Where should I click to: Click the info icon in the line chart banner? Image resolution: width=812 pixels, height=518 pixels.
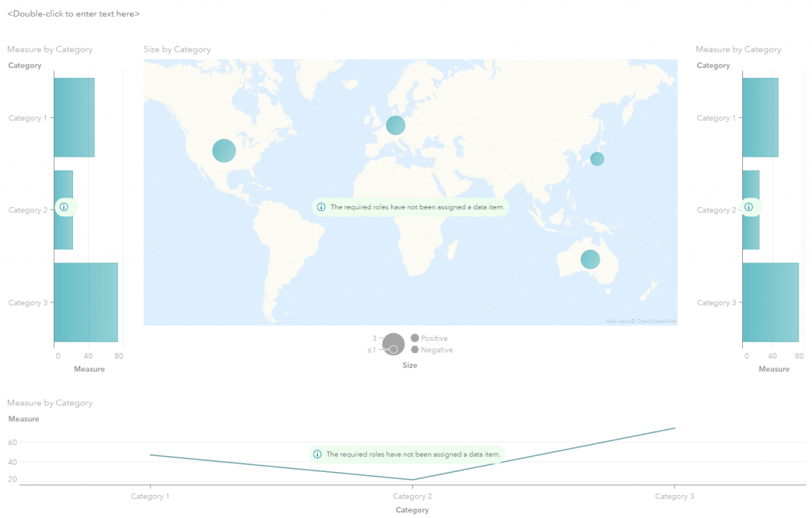coord(317,454)
